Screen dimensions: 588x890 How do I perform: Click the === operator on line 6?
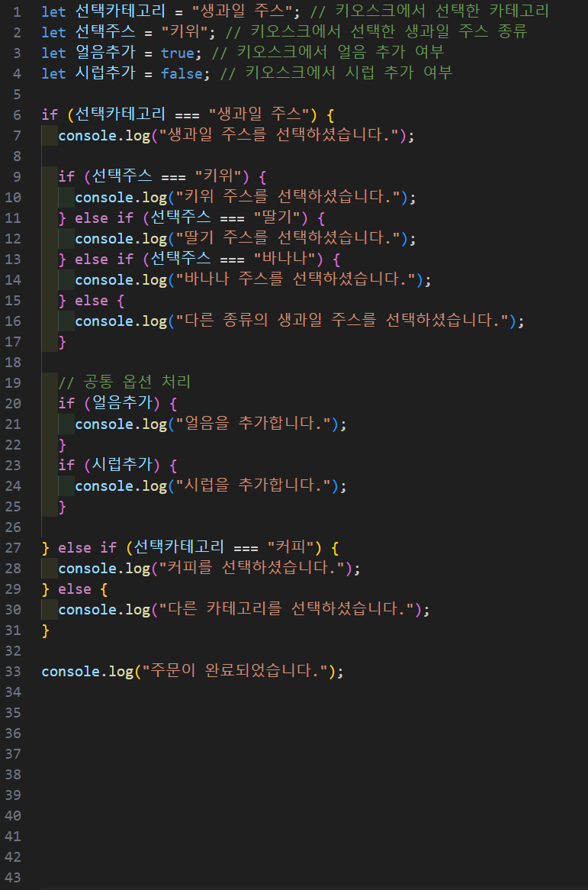pos(187,115)
